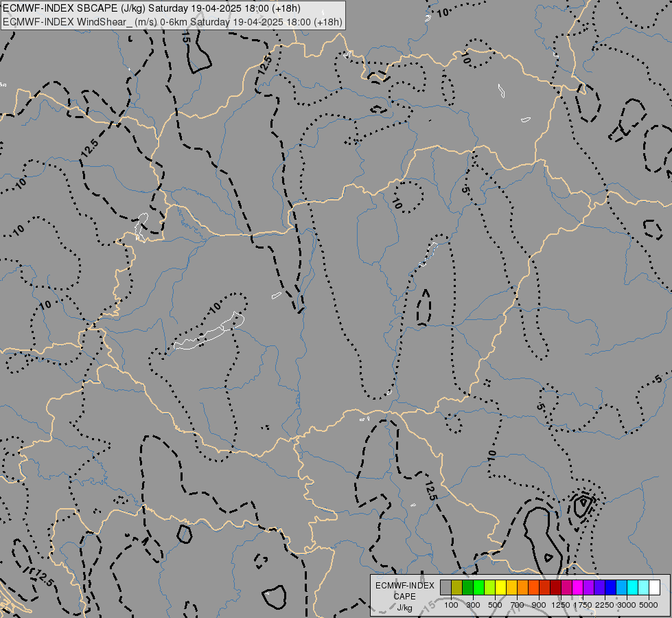Click the WindShear 0-6km title line
The height and width of the screenshot is (618, 672).
click(173, 22)
